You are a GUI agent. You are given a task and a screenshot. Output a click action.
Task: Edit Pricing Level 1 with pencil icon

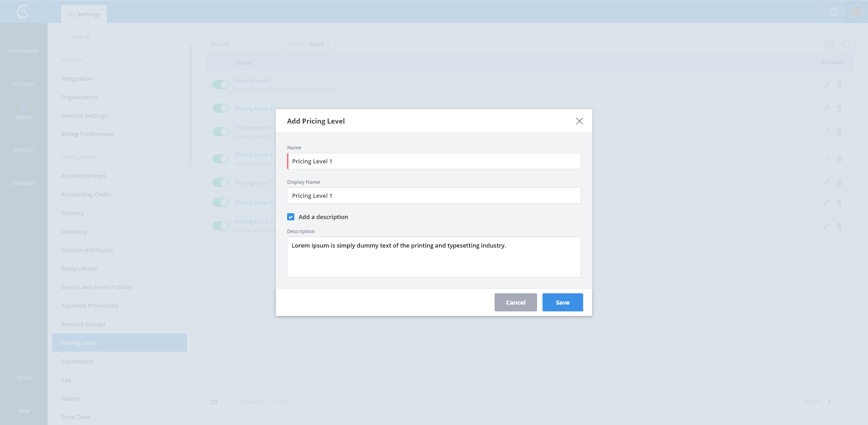[x=826, y=85]
